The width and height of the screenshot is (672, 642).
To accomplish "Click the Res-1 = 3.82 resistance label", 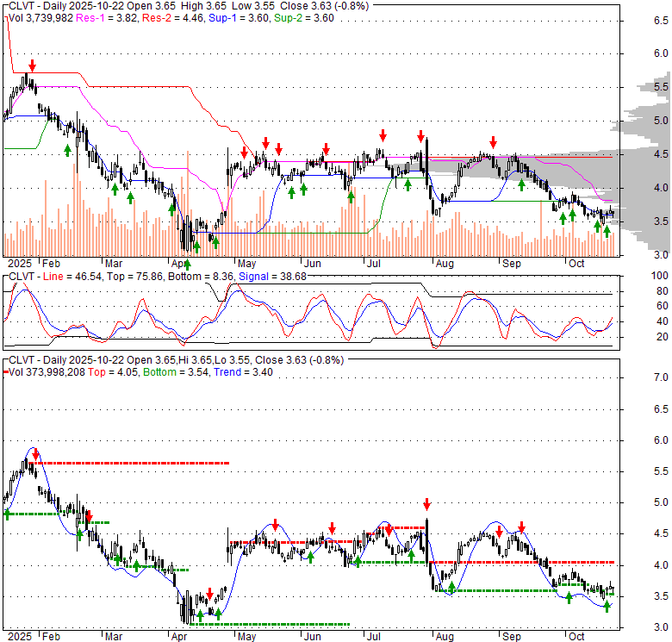I will 106,18.
